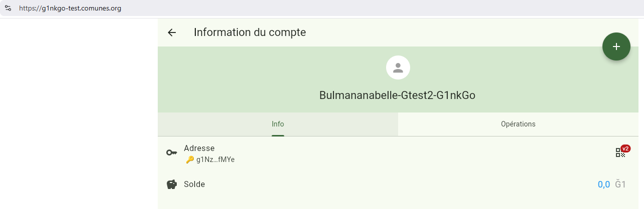Image resolution: width=644 pixels, height=209 pixels.
Task: Go back with the arrow icon
Action: point(172,32)
